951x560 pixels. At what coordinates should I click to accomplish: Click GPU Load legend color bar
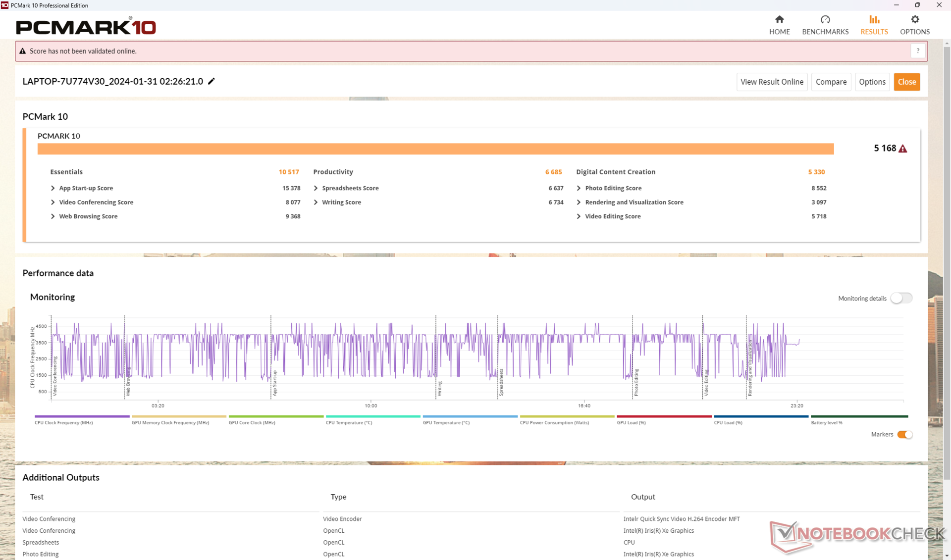[x=664, y=416]
